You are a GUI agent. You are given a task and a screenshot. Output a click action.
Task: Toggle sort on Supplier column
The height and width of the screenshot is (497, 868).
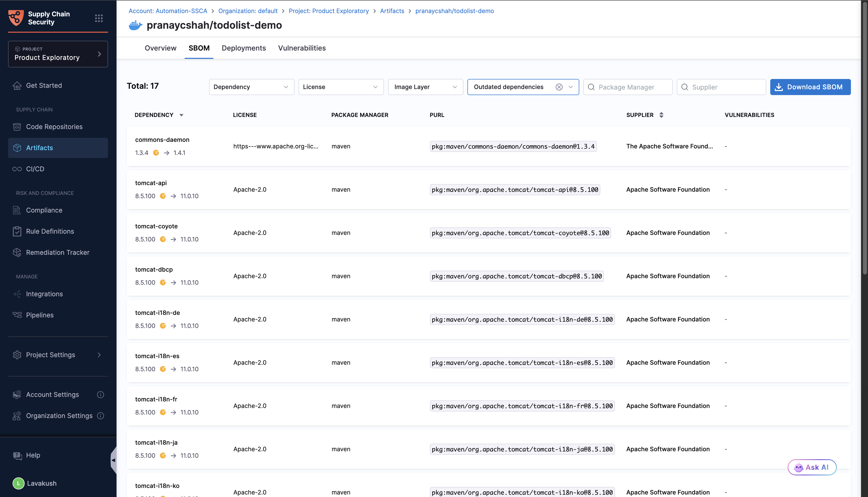coord(661,115)
